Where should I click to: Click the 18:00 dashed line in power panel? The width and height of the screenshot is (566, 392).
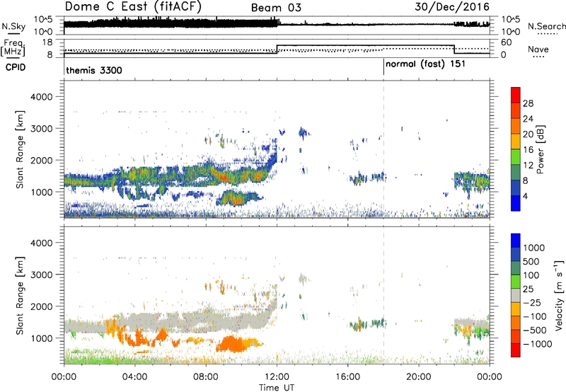[383, 149]
